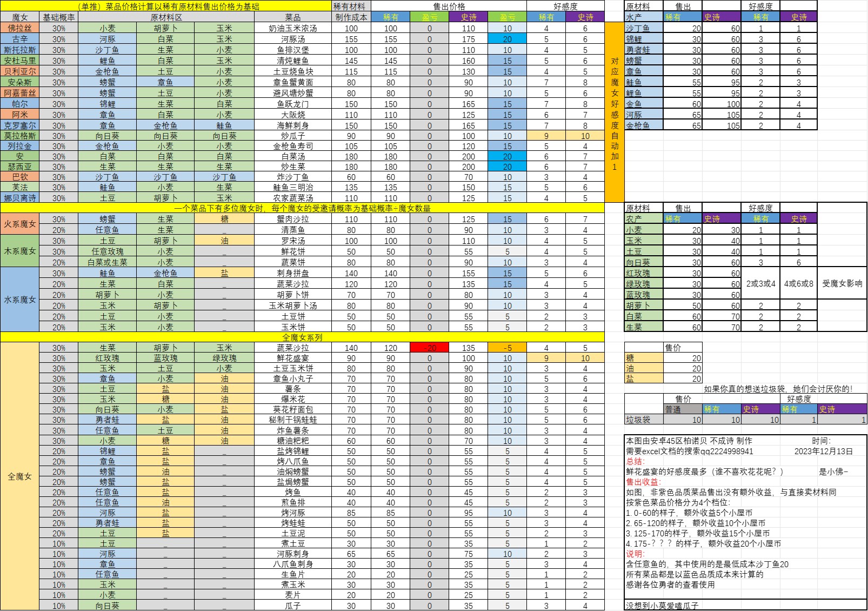Click the 制作成本 column header
868x611 pixels.
(351, 17)
